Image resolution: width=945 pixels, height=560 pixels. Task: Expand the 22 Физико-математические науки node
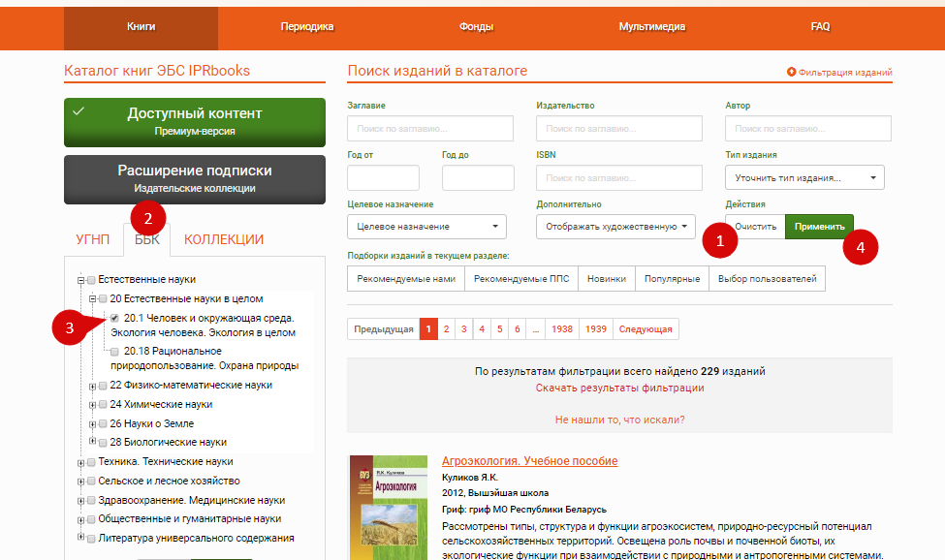tap(93, 386)
